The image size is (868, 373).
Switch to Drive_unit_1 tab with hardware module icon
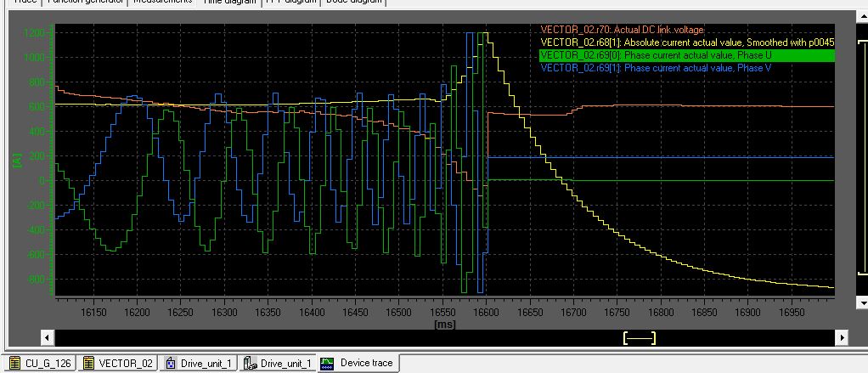click(278, 364)
